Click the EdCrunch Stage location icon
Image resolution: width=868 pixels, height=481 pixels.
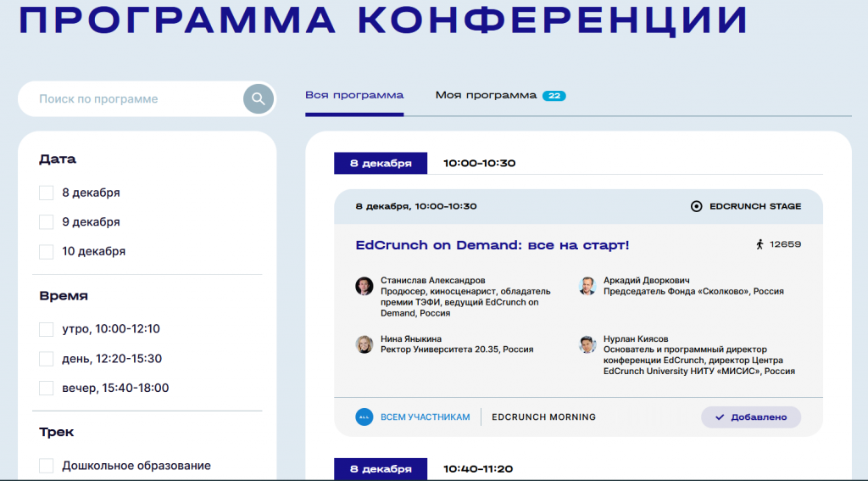pos(697,207)
